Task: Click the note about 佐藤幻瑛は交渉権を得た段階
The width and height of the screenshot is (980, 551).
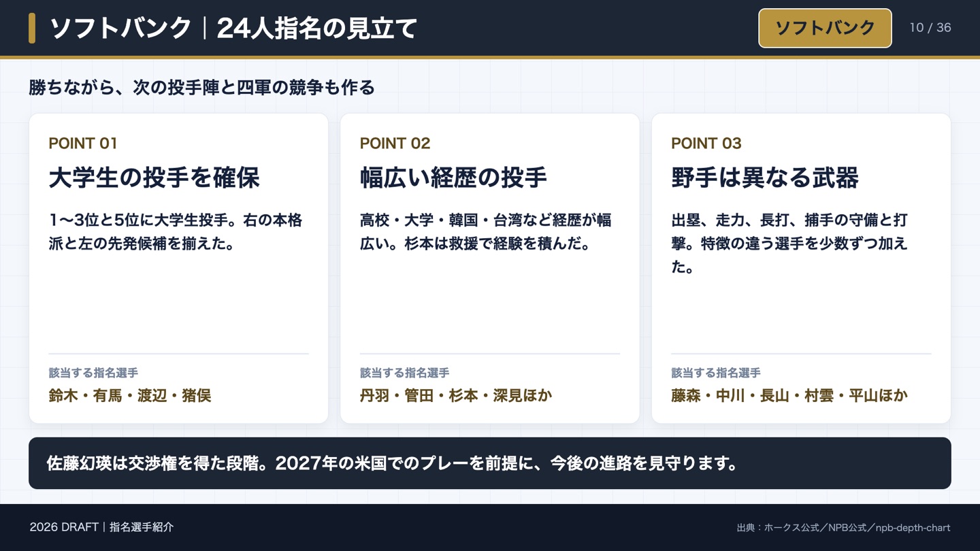Action: pos(490,463)
